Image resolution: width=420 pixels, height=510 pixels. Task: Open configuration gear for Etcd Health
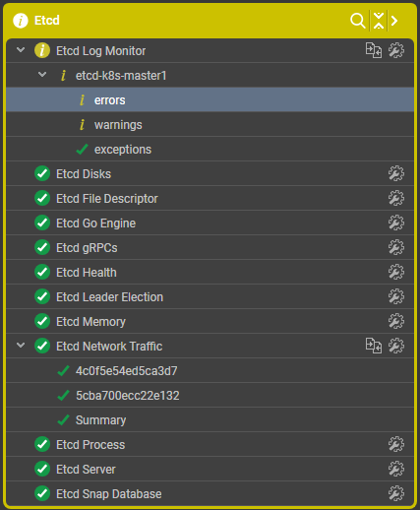click(396, 272)
